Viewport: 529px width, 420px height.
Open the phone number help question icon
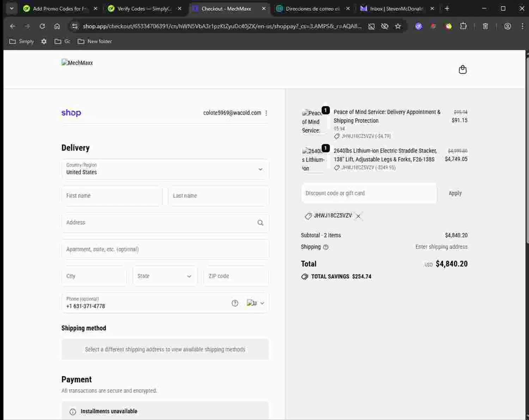(235, 303)
